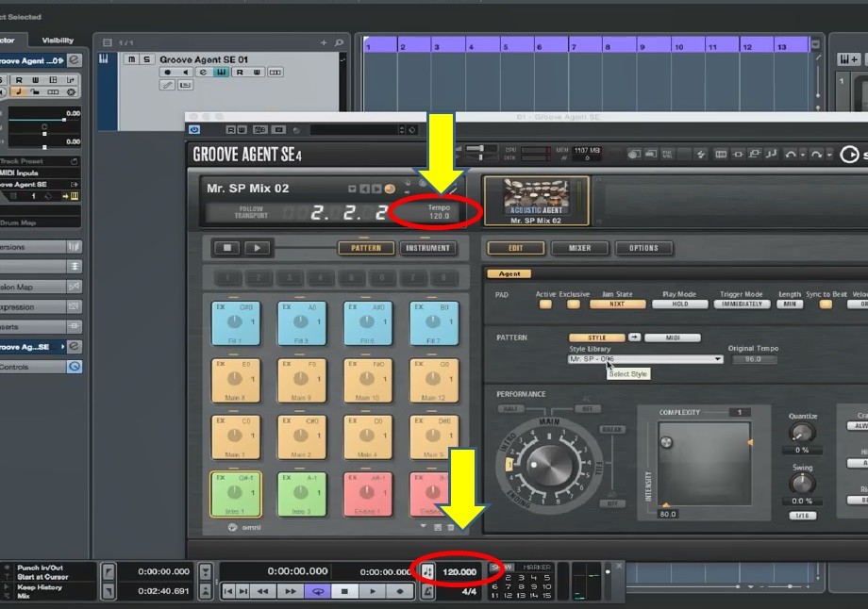Adjust the Quantize knob

[x=801, y=432]
